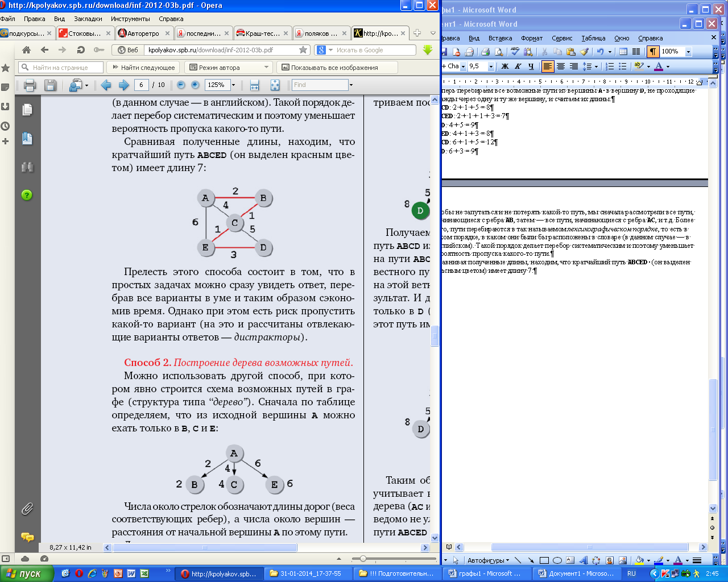Open Google search engine dropdown in Opera
728x582 pixels.
point(330,50)
